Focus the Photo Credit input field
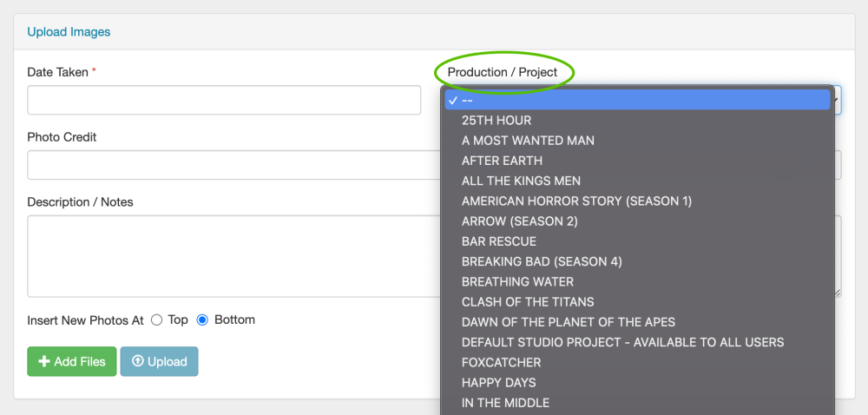868x415 pixels. pos(233,165)
